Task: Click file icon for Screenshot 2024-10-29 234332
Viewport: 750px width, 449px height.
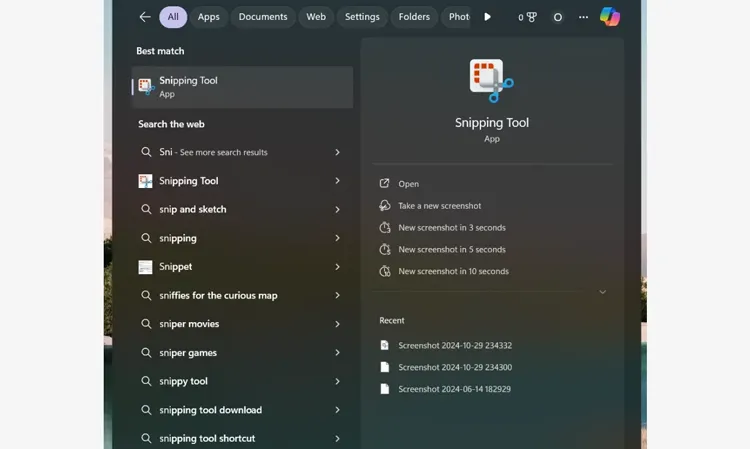Action: pos(385,345)
